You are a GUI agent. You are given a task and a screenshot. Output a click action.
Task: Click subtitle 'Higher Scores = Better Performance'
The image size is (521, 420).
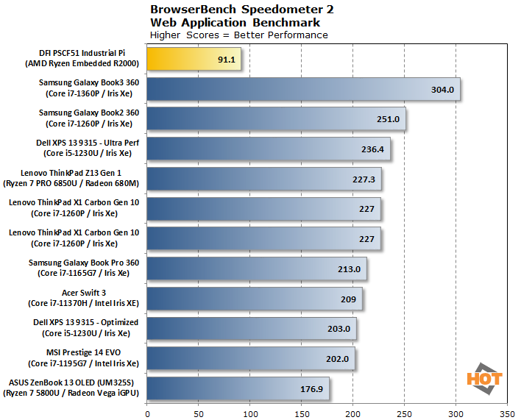coord(239,35)
